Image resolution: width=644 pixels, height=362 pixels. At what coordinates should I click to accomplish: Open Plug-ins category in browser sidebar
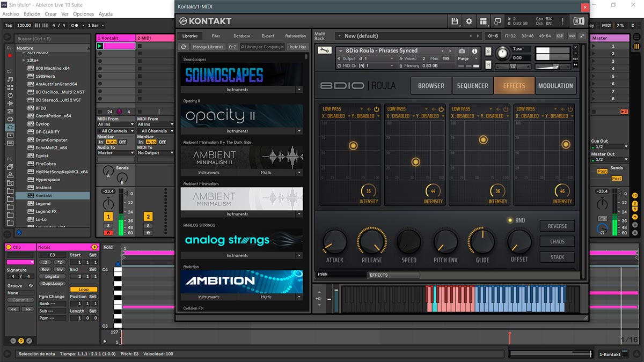10,127
